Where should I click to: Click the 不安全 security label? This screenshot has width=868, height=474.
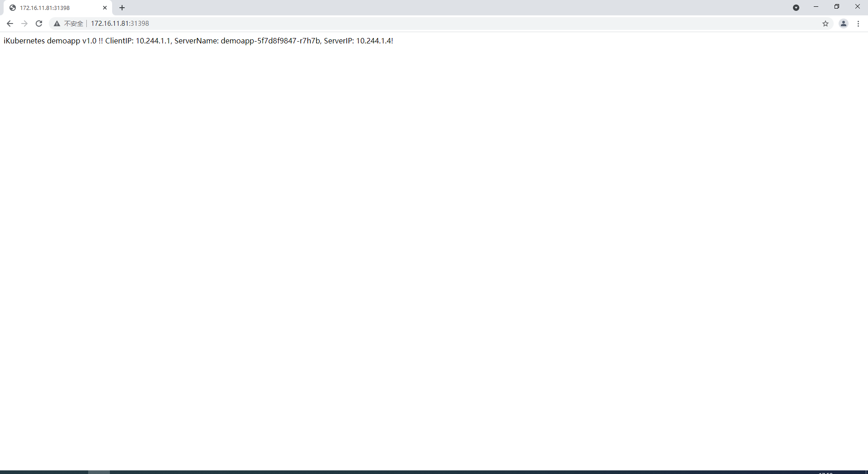[74, 24]
